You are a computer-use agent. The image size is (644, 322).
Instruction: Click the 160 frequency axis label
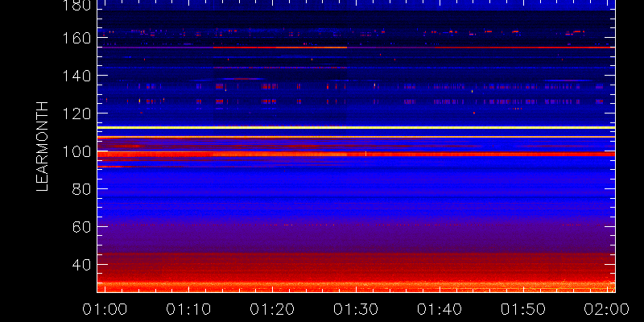[x=76, y=38]
